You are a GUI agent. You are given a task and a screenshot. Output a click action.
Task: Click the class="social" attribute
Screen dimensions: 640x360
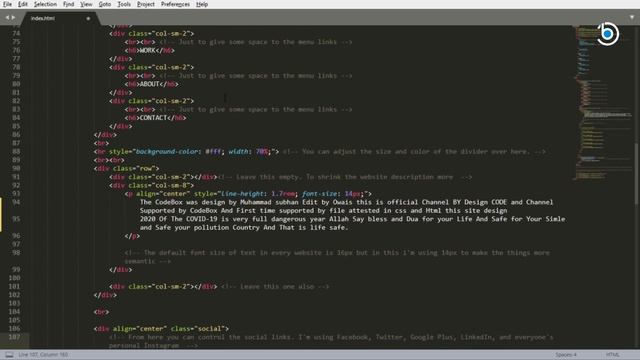[198, 329]
